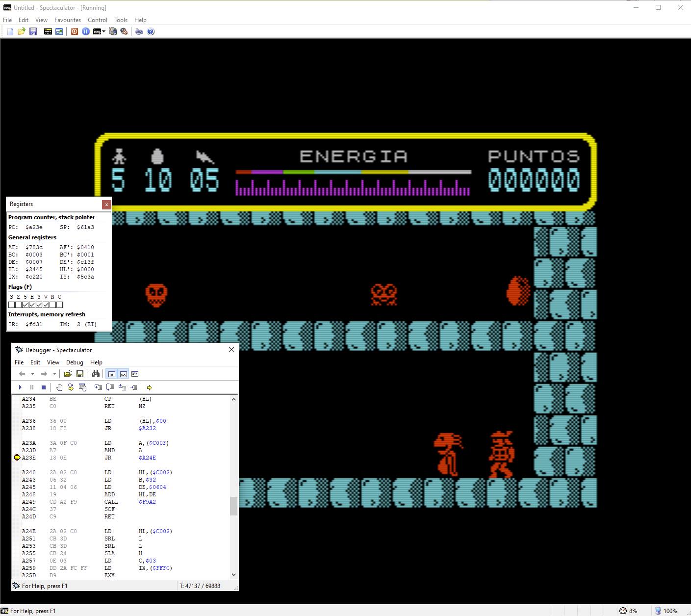Click the hand breakpoint icon in debugger
This screenshot has width=691, height=616.
coord(59,387)
